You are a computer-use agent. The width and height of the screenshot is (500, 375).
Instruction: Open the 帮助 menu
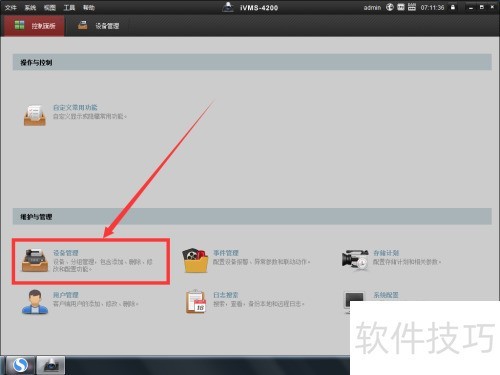(89, 7)
